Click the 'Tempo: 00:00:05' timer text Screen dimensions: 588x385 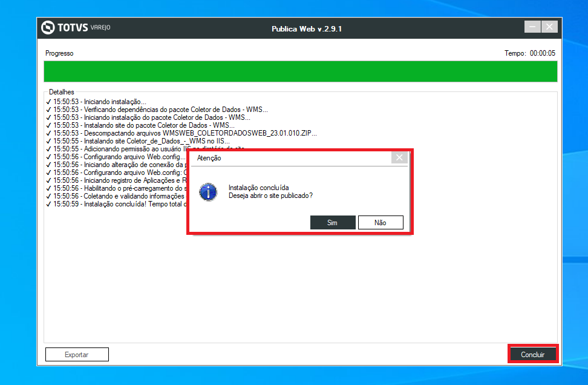tap(529, 53)
